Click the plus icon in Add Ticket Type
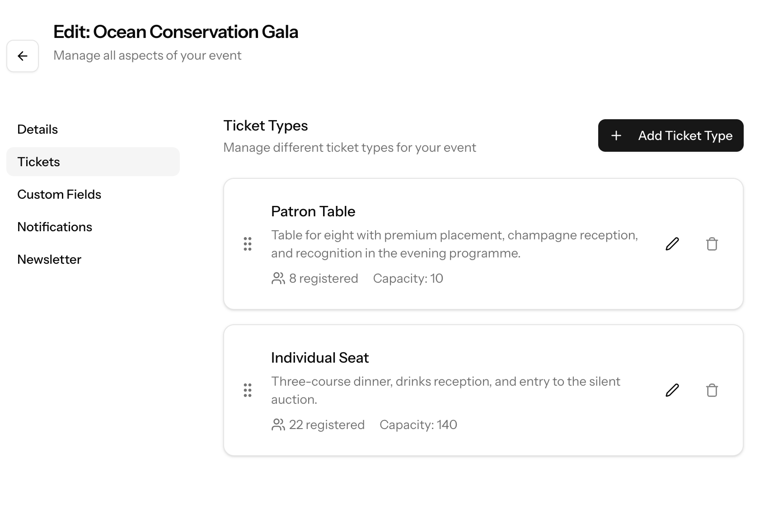 616,135
